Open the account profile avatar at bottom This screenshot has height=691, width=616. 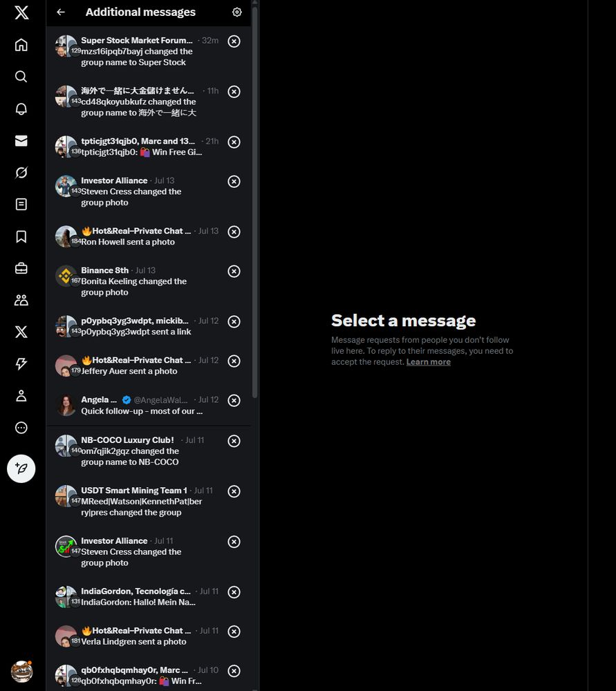21,671
